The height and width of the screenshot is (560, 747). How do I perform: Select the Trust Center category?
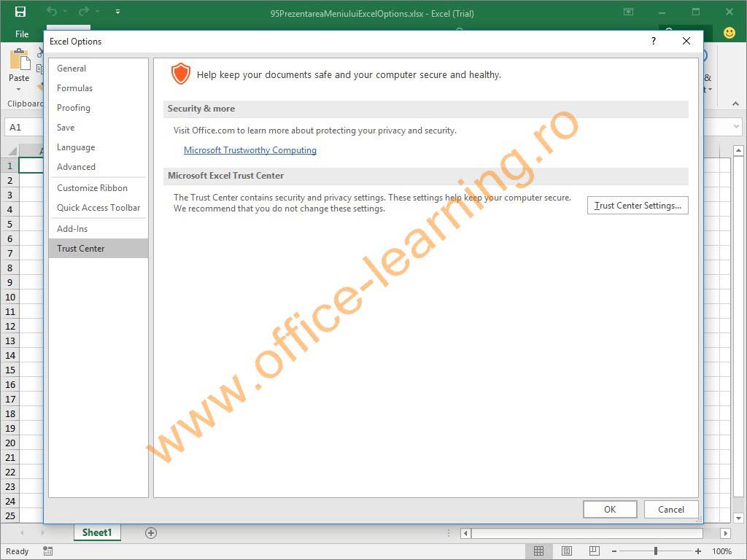coord(98,249)
